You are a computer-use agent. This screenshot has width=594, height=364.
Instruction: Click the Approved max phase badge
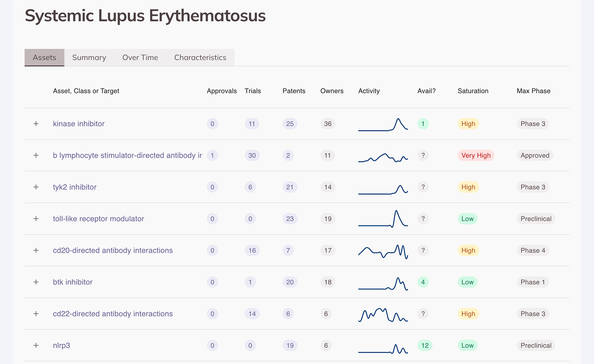(x=535, y=155)
